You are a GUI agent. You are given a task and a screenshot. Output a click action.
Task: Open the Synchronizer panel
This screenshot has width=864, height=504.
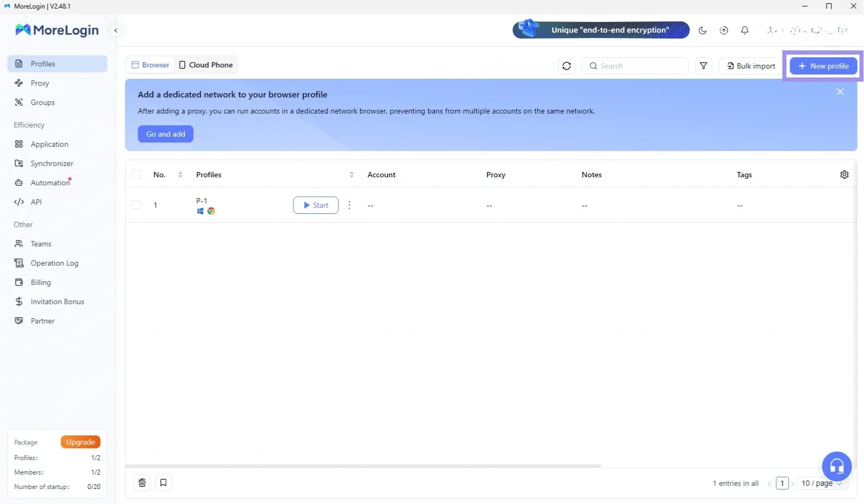[51, 163]
